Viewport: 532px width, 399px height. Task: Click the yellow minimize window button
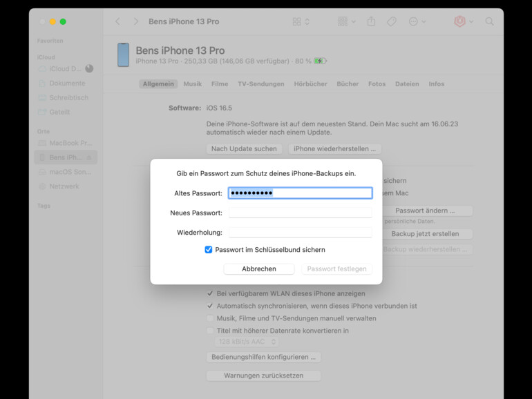53,21
